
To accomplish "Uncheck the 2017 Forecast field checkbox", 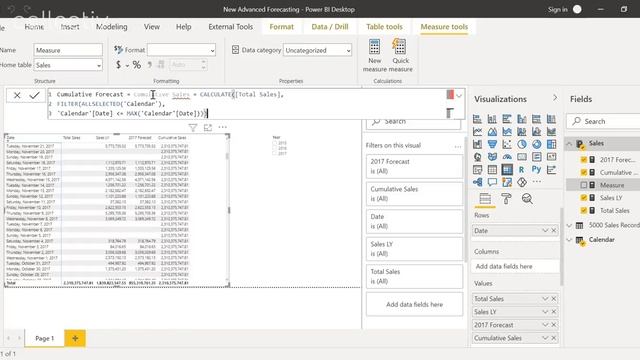I will point(584,160).
